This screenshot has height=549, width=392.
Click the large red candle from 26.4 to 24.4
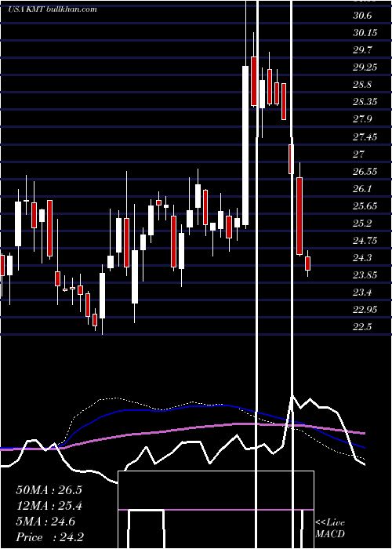pos(299,216)
